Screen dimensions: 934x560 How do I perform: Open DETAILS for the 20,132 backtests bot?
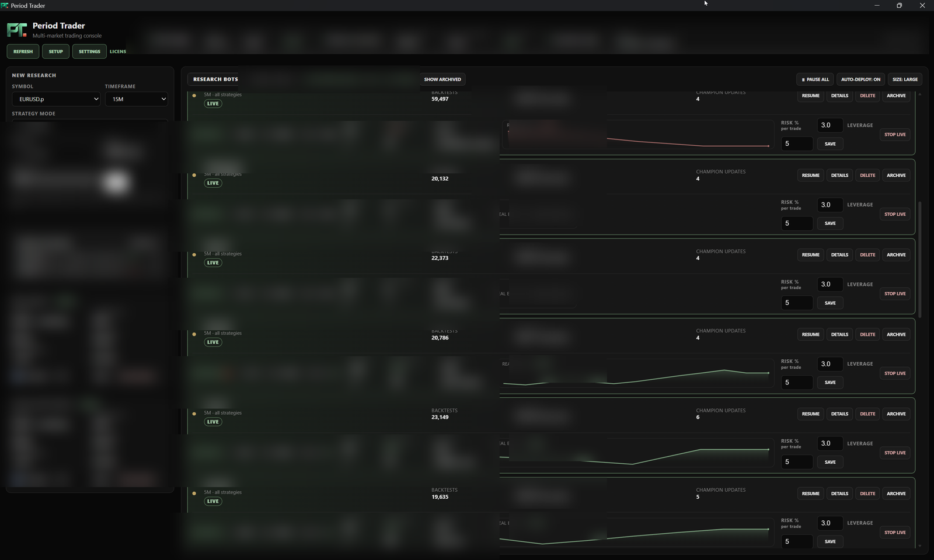839,176
